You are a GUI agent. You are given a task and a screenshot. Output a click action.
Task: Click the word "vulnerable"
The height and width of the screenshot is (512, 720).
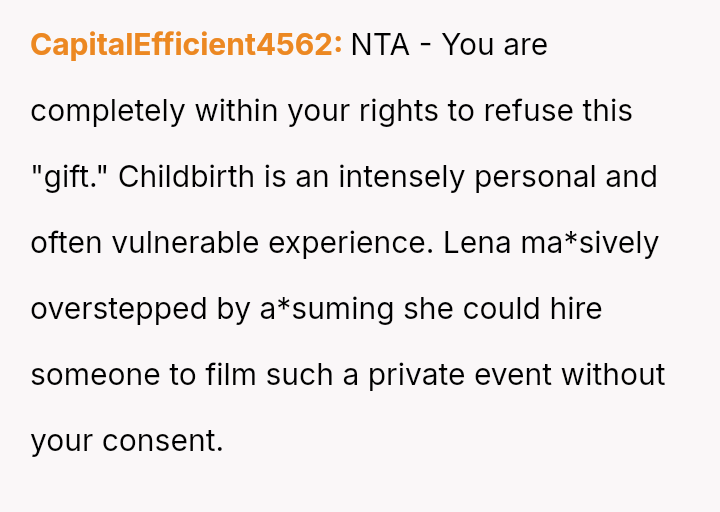[x=186, y=243]
